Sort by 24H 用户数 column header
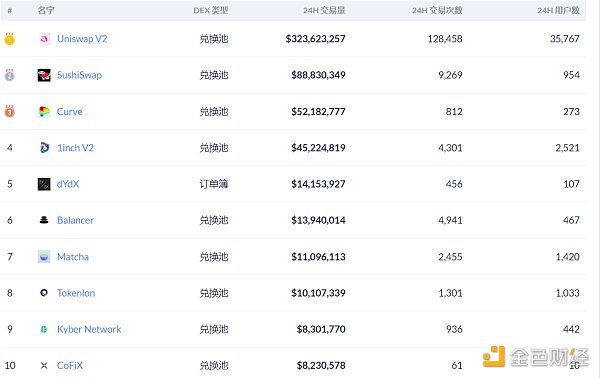This screenshot has height=378, width=600. tap(558, 10)
